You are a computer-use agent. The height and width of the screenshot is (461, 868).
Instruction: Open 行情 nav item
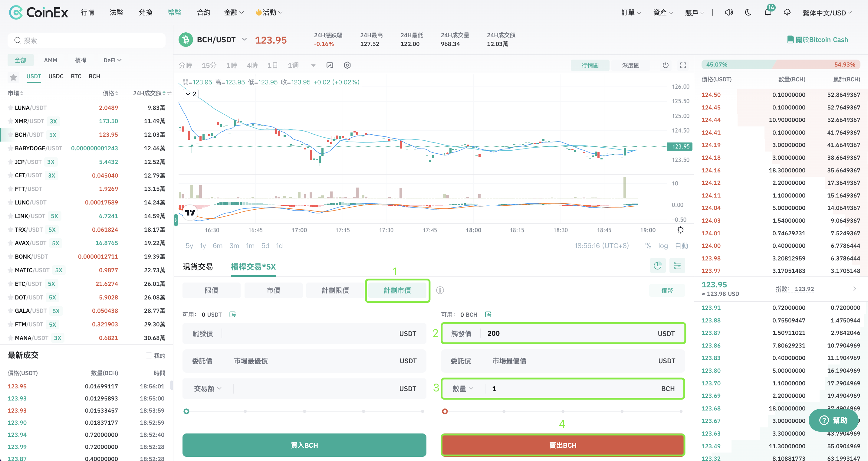pos(87,12)
